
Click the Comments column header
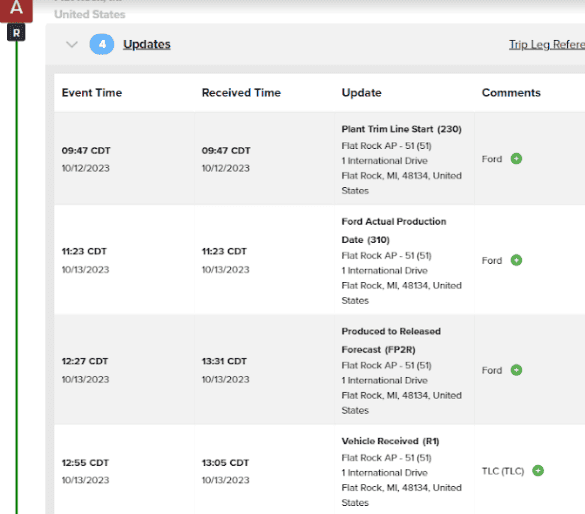(x=511, y=93)
